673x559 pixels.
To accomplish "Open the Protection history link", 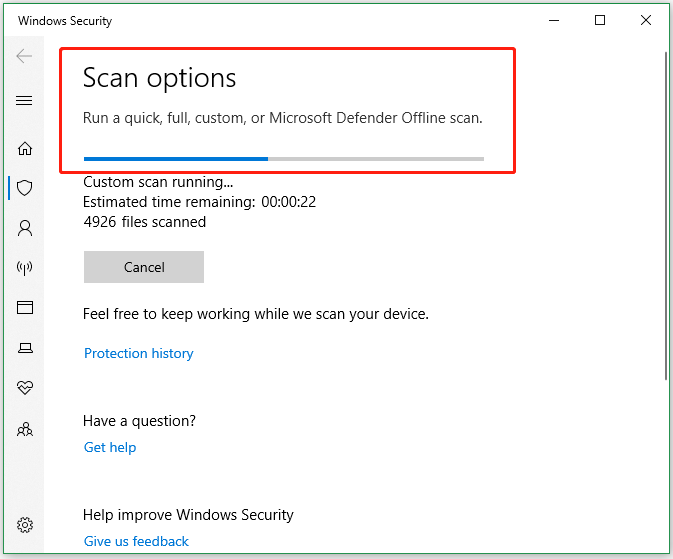I will coord(139,353).
